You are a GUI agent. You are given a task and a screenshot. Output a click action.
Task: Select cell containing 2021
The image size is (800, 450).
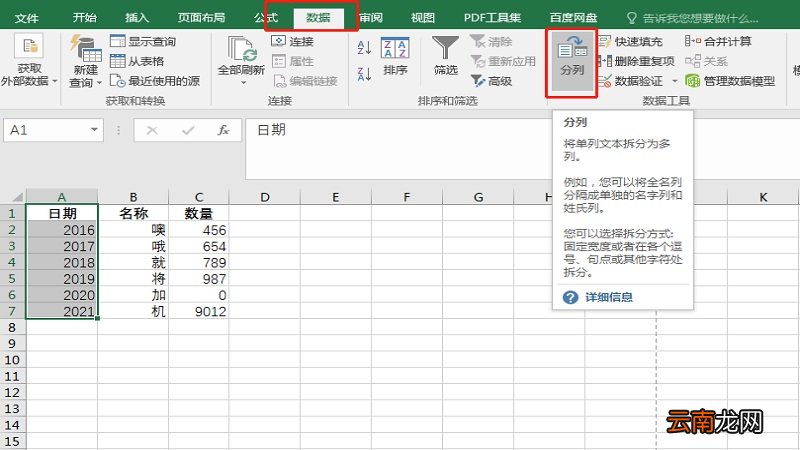click(x=62, y=311)
